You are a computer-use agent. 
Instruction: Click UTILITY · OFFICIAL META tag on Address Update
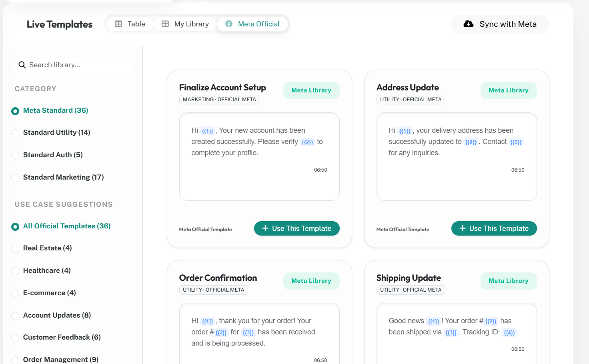click(411, 100)
